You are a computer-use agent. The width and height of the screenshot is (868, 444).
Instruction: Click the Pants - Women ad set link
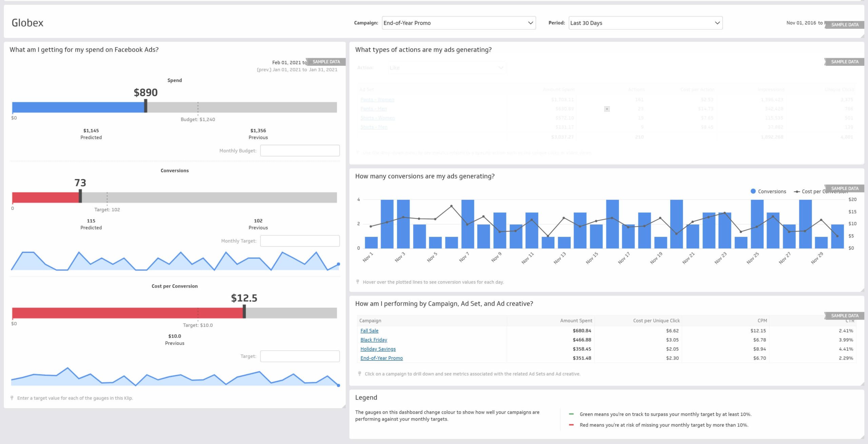[377, 99]
